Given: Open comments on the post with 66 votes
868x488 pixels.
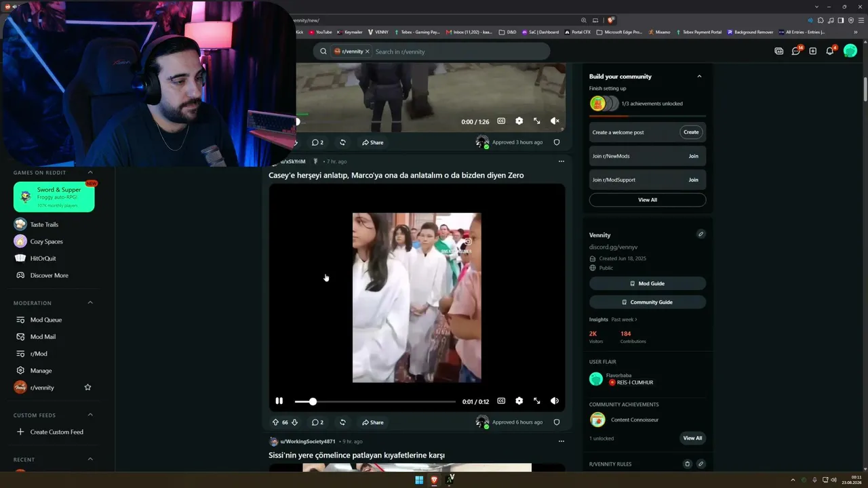Looking at the screenshot, I should tap(317, 422).
